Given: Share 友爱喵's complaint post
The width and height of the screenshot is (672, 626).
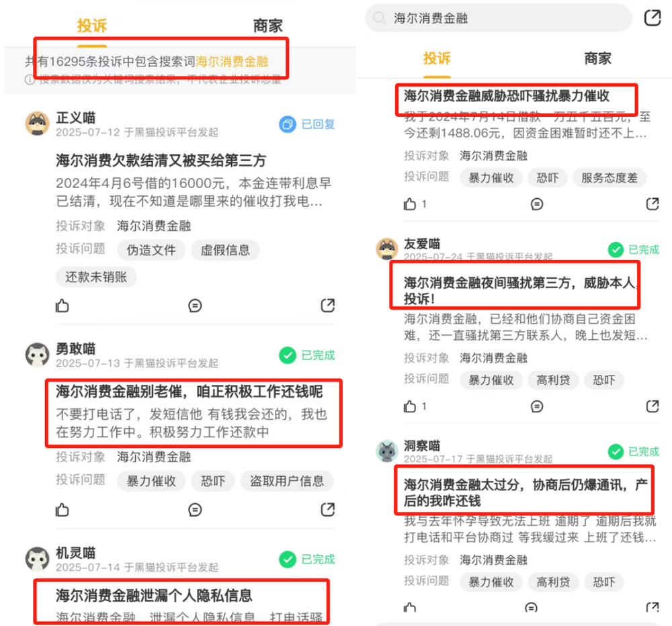Looking at the screenshot, I should pyautogui.click(x=653, y=406).
